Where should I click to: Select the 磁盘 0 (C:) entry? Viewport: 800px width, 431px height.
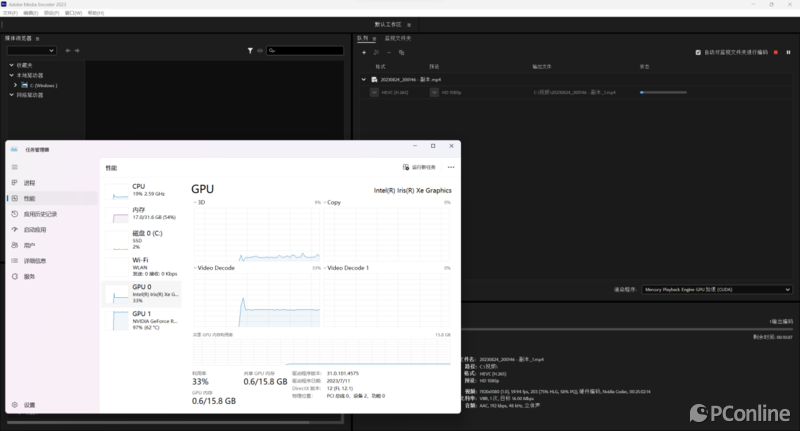coord(142,240)
